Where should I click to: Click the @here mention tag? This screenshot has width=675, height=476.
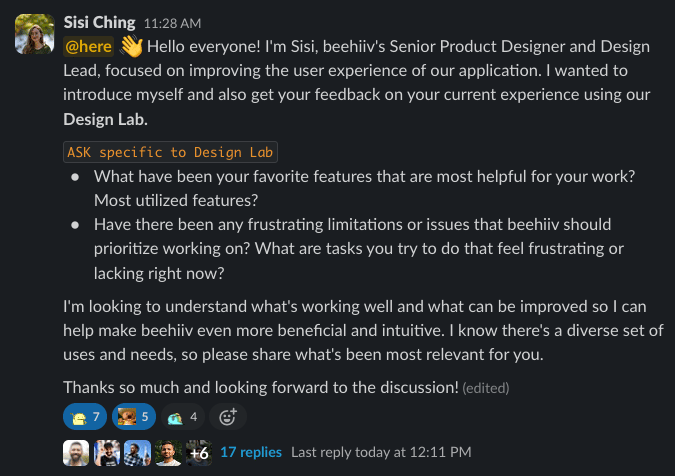coord(88,46)
